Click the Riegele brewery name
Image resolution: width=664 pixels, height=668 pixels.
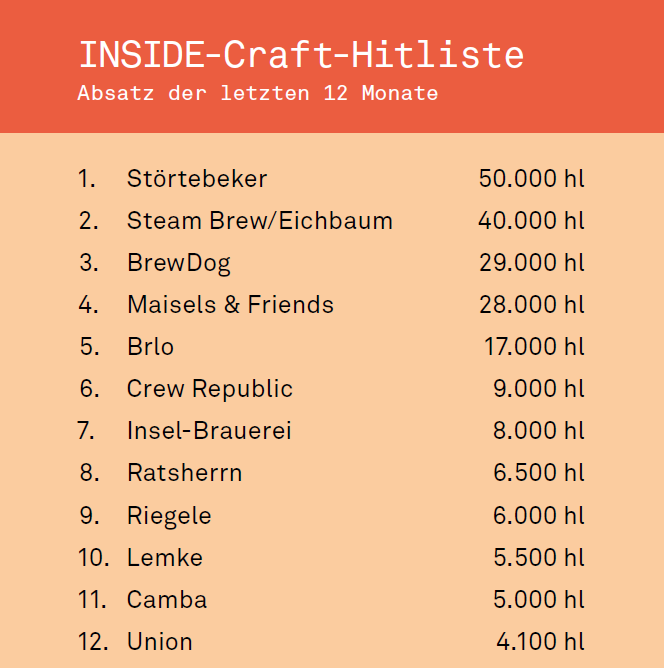pyautogui.click(x=169, y=516)
